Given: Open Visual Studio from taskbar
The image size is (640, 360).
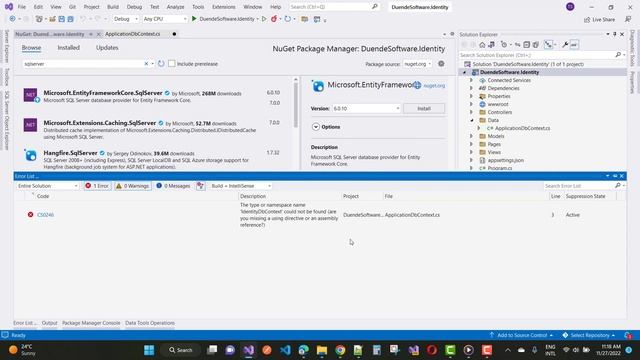Looking at the screenshot, I should tap(249, 350).
